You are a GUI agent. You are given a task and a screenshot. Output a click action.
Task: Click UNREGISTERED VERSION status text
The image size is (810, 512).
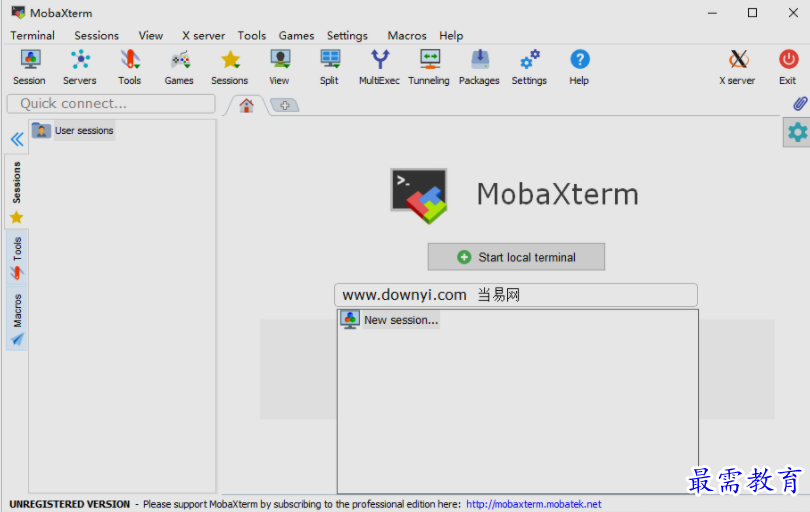pyautogui.click(x=70, y=504)
